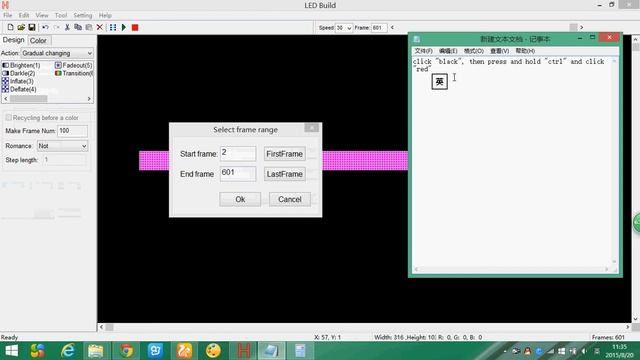
Task: Toggle Recycling before a color checkbox
Action: coord(9,118)
